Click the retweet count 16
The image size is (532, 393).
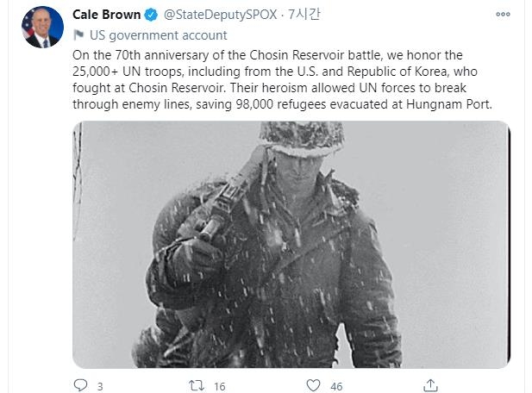coord(219,386)
